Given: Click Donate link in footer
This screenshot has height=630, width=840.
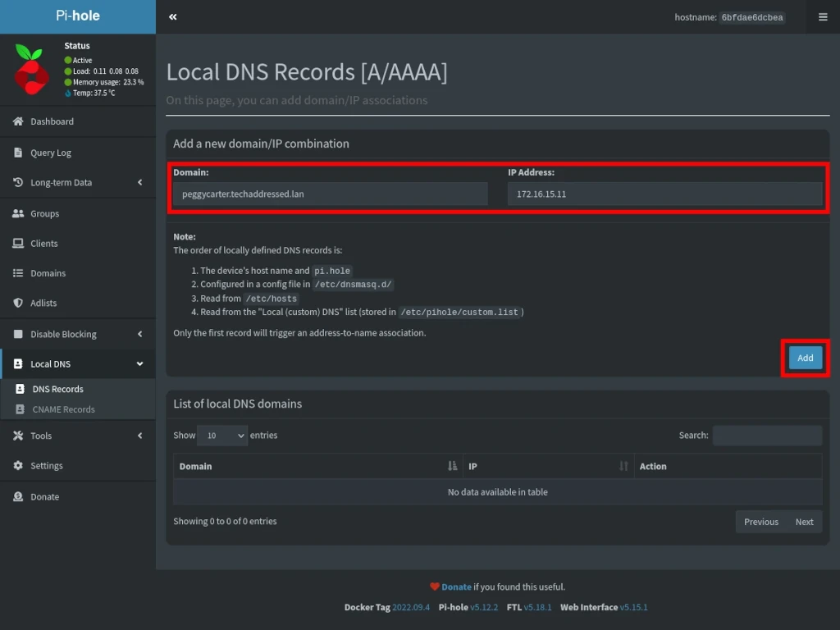Looking at the screenshot, I should (456, 587).
